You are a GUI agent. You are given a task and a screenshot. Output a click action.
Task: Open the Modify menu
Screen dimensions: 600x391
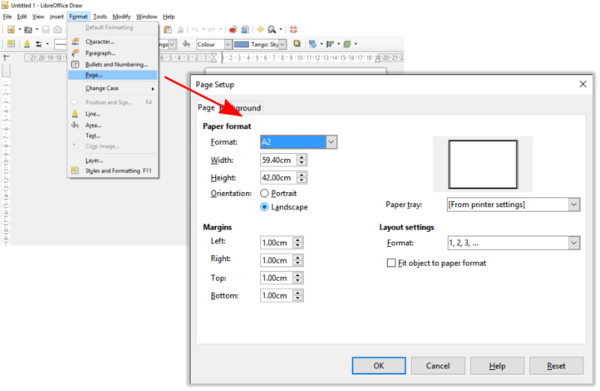(121, 16)
